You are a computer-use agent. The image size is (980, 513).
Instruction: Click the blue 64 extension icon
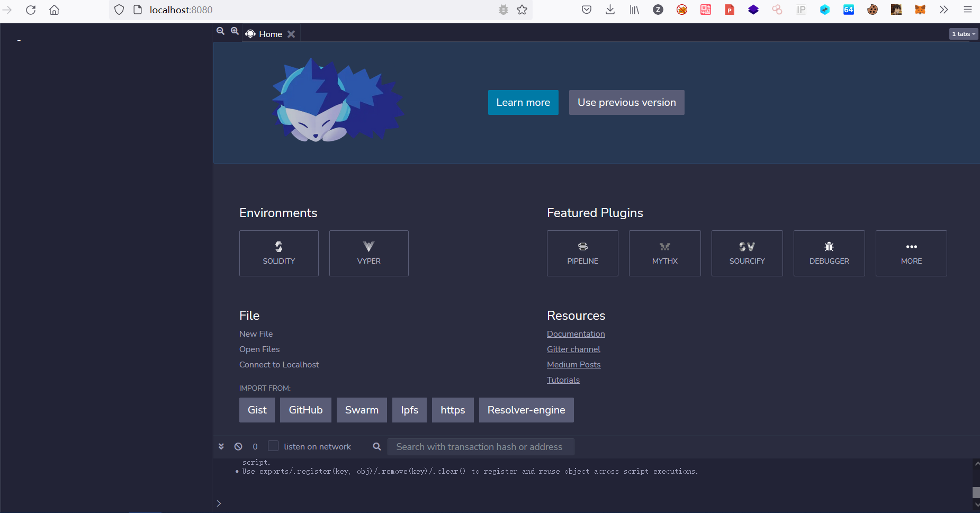tap(849, 10)
